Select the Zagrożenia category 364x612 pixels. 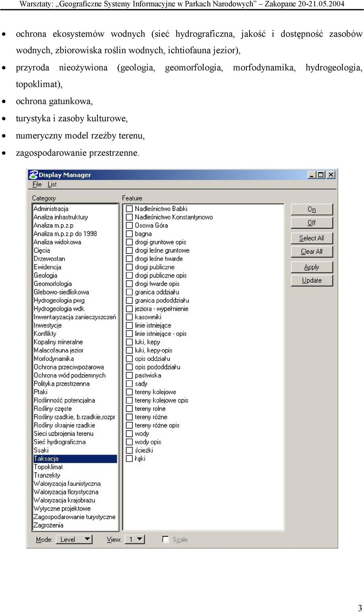49,526
